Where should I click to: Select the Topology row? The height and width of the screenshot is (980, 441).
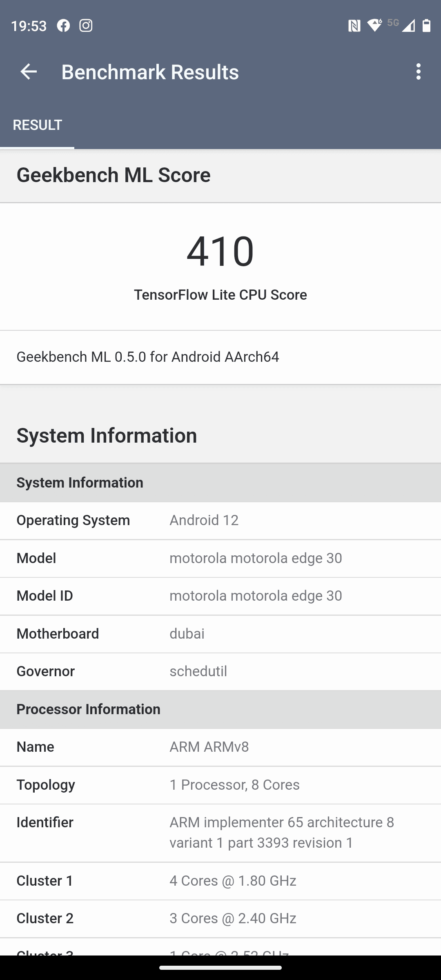pyautogui.click(x=220, y=785)
